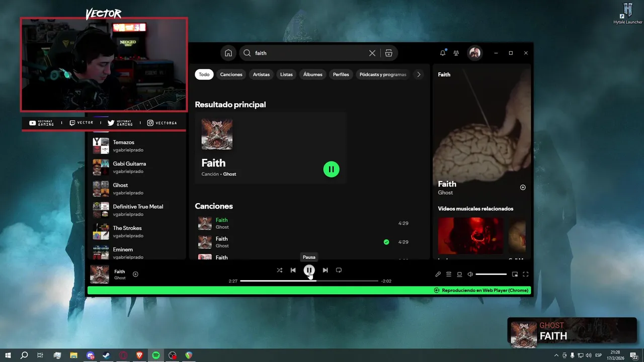The height and width of the screenshot is (362, 644).
Task: Show lyrics with microphone icon
Action: tap(438, 274)
